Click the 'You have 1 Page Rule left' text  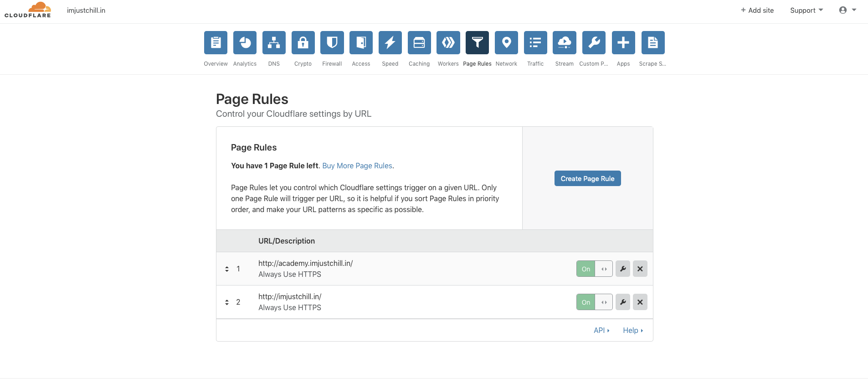(275, 166)
